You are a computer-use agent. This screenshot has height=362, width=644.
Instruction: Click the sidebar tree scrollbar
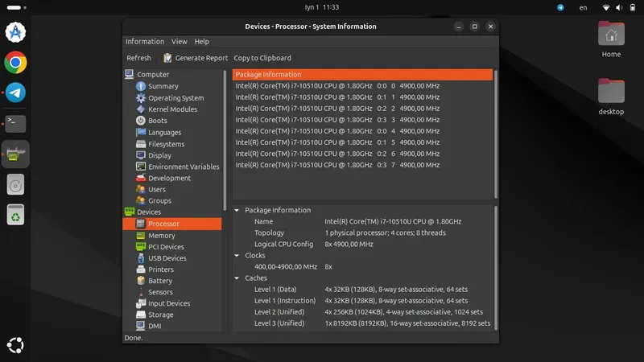[225, 140]
